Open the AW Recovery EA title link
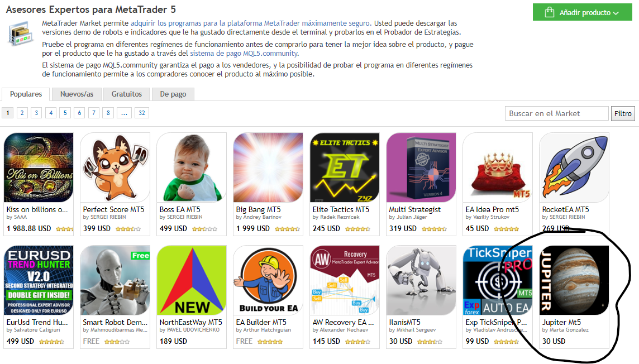Image resolution: width=639 pixels, height=364 pixels. pos(343,322)
